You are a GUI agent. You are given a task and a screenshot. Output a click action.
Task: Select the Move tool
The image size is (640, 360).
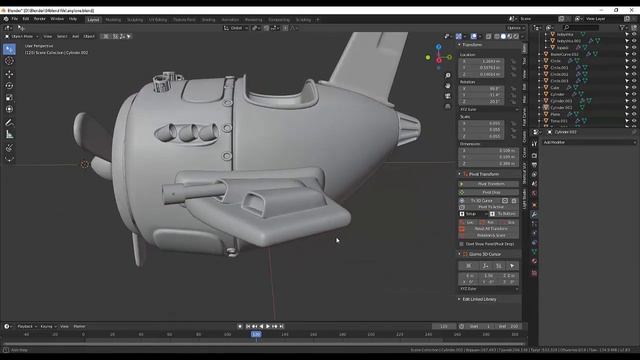[x=9, y=74]
